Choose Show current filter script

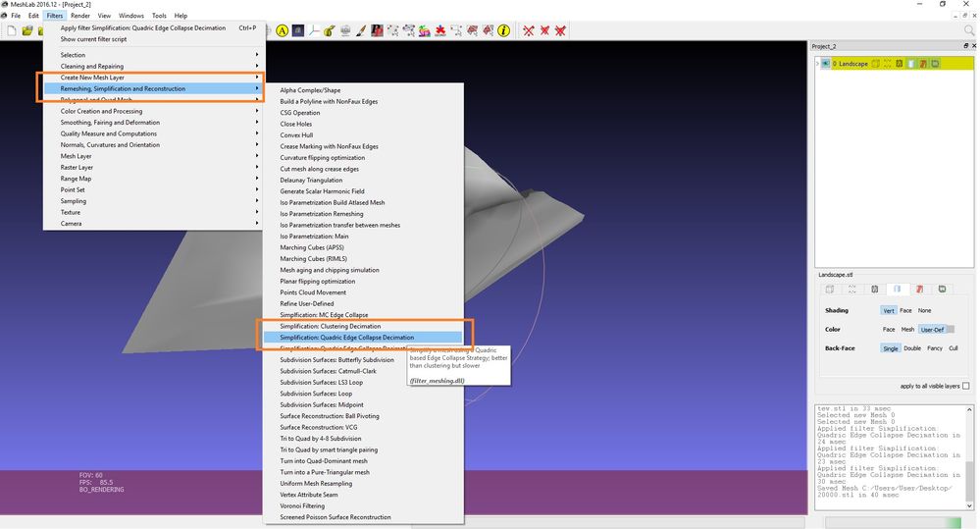[x=152, y=39]
